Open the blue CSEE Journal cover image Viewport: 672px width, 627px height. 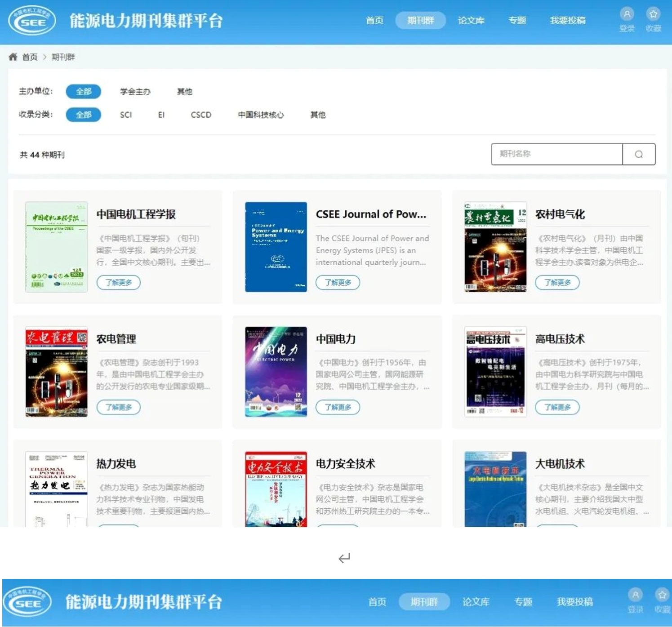point(276,247)
